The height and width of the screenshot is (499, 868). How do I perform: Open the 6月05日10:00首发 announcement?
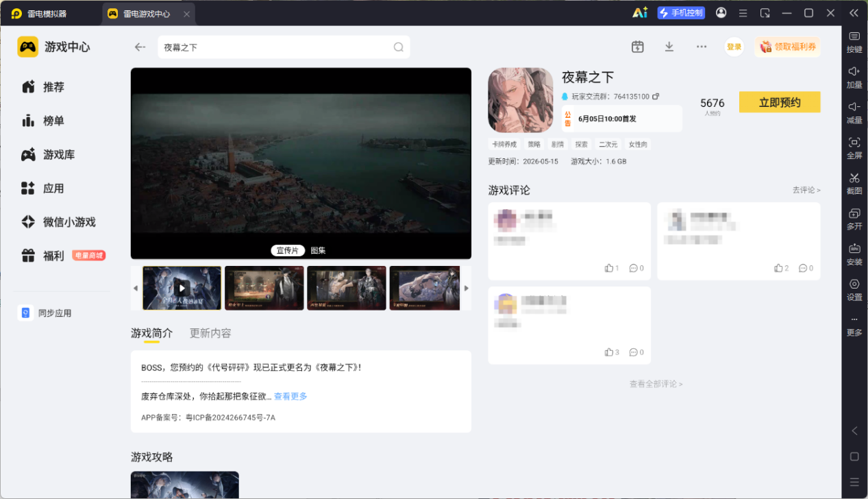point(622,119)
